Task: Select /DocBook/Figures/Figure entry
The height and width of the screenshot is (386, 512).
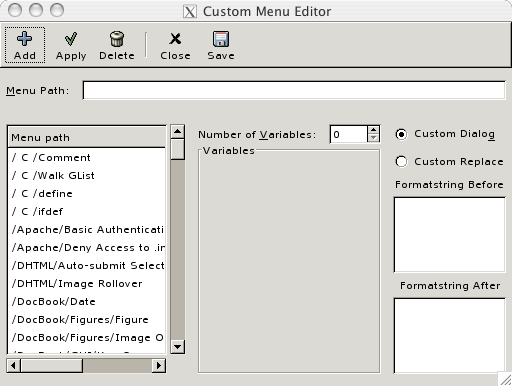Action: click(86, 319)
